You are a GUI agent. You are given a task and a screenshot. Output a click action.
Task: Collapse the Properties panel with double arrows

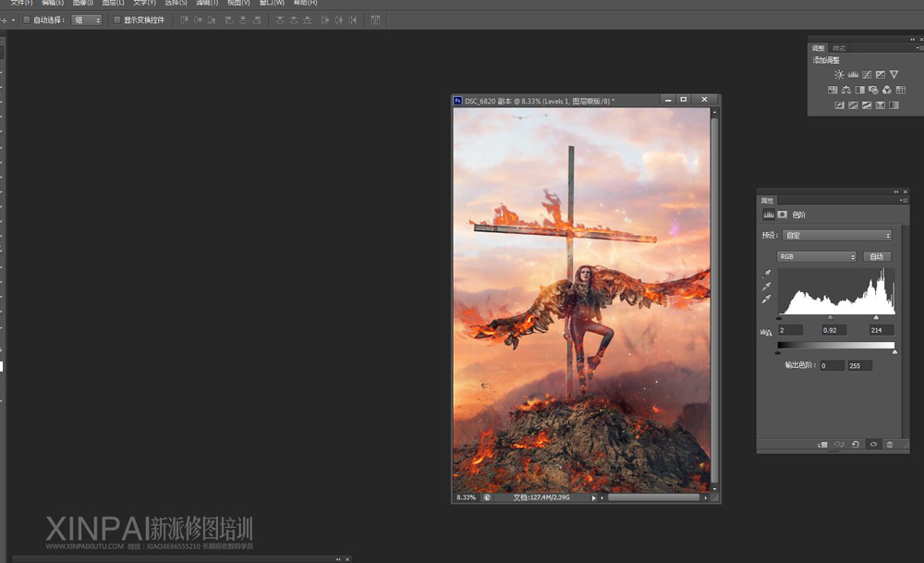[896, 191]
